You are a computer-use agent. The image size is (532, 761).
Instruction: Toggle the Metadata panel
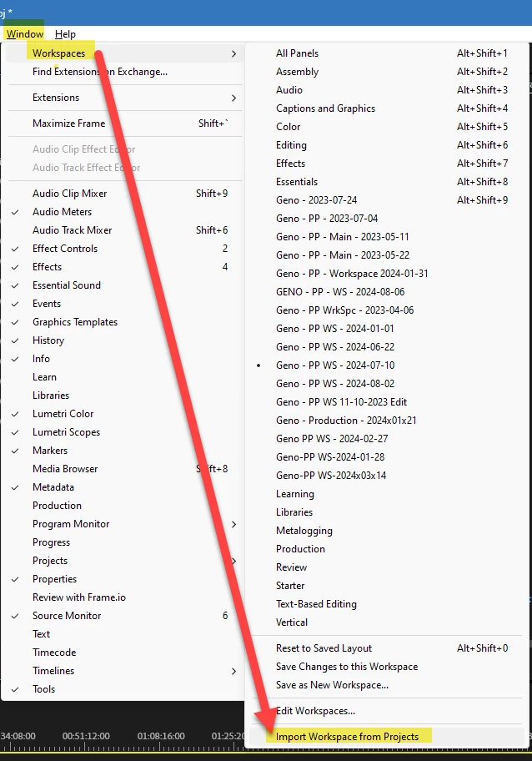[124, 487]
